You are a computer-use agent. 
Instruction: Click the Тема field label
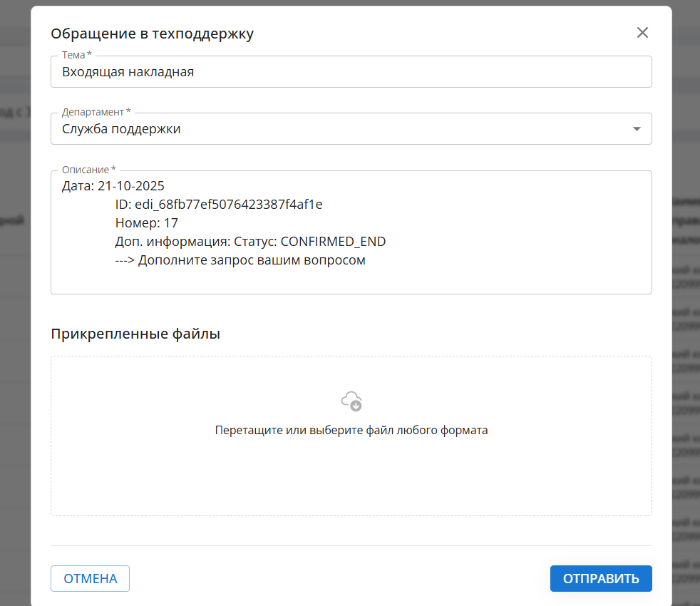(x=76, y=55)
